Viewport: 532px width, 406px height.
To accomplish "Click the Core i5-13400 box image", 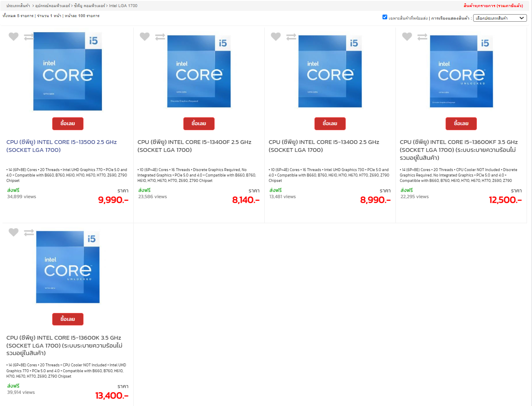I will click(x=330, y=71).
